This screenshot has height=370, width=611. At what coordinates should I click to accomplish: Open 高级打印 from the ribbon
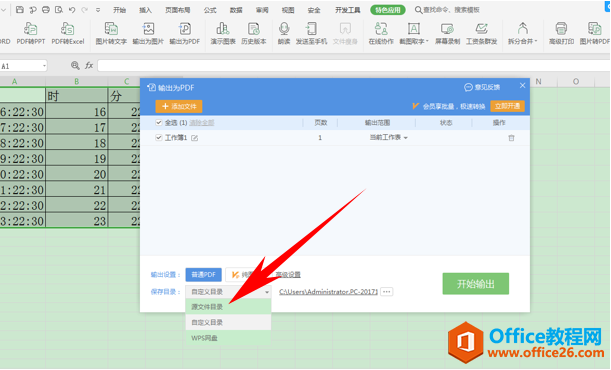tap(561, 33)
